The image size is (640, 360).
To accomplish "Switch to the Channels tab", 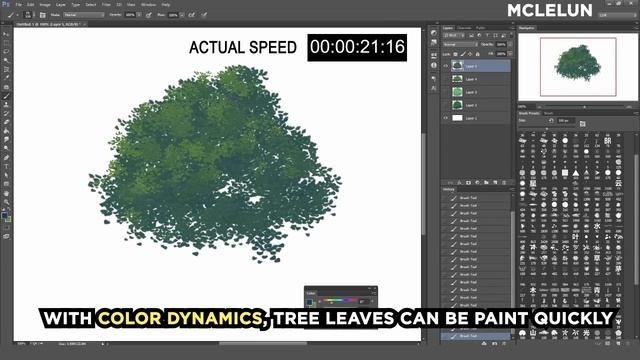I will tap(464, 28).
